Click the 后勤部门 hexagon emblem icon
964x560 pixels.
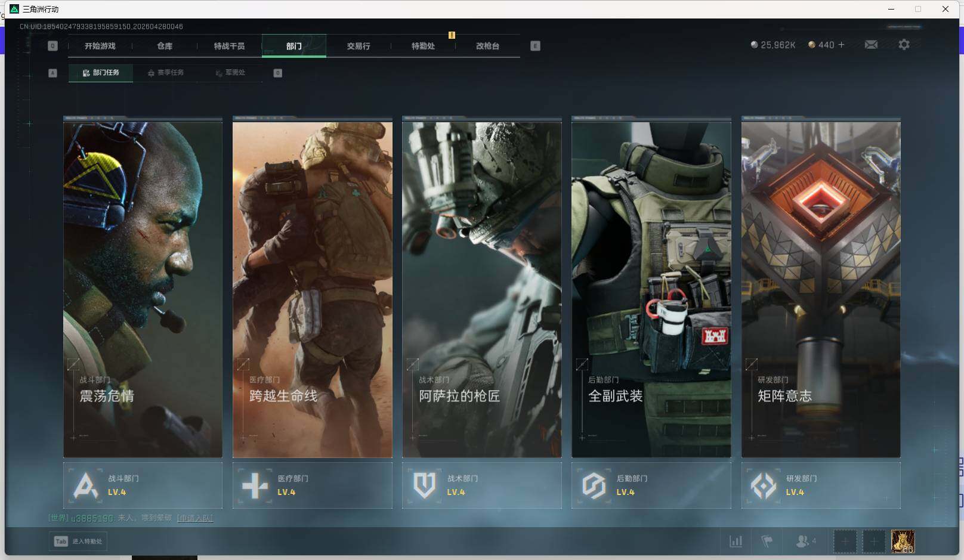tap(594, 485)
